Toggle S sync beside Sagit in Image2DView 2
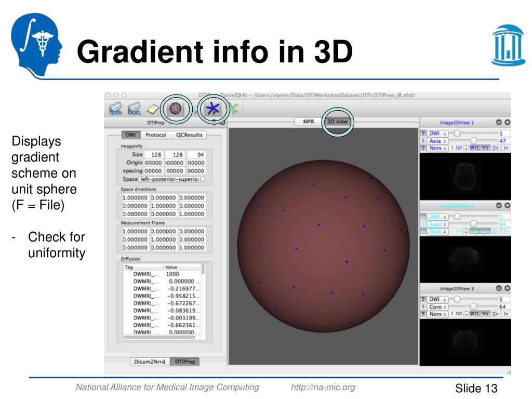532x399 pixels. coord(423,224)
